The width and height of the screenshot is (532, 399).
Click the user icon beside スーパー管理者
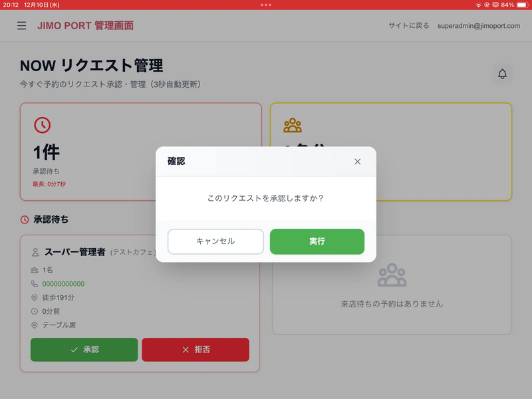coord(35,253)
